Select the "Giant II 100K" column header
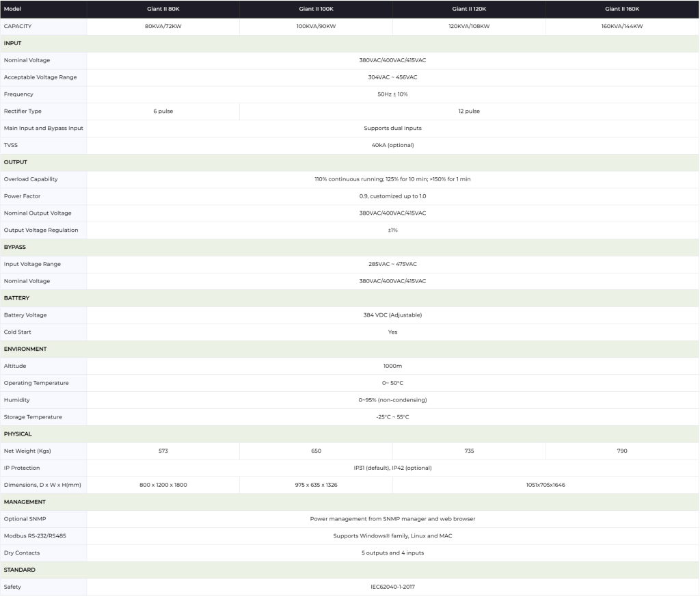 (316, 9)
